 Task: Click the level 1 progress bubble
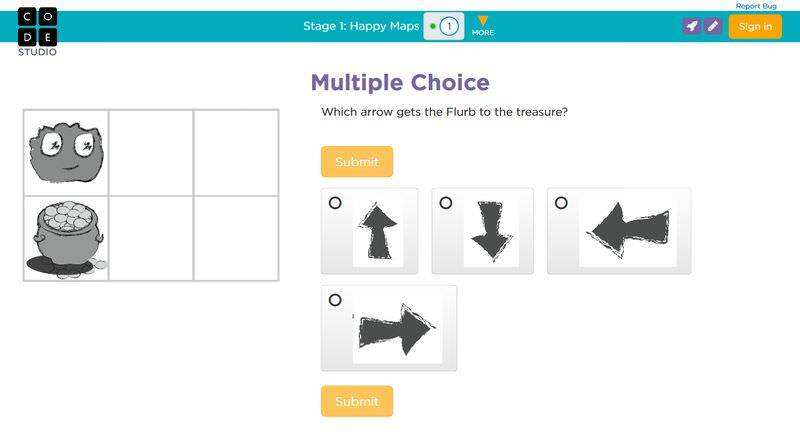[448, 26]
